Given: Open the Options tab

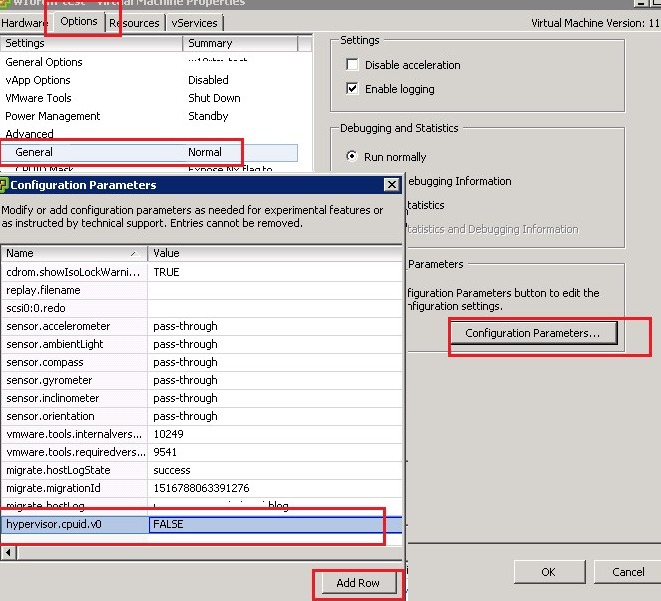Looking at the screenshot, I should click(79, 21).
